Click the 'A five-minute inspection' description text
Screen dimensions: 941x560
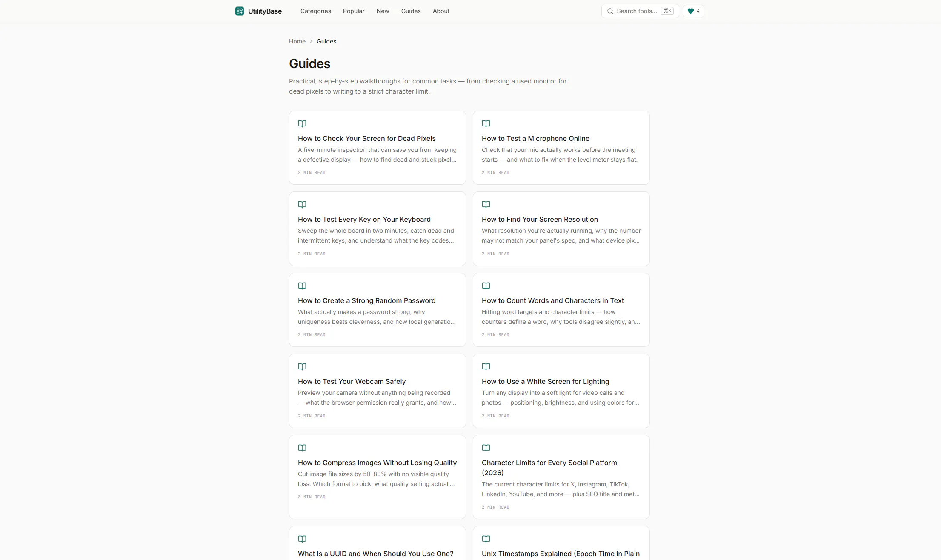coord(378,155)
